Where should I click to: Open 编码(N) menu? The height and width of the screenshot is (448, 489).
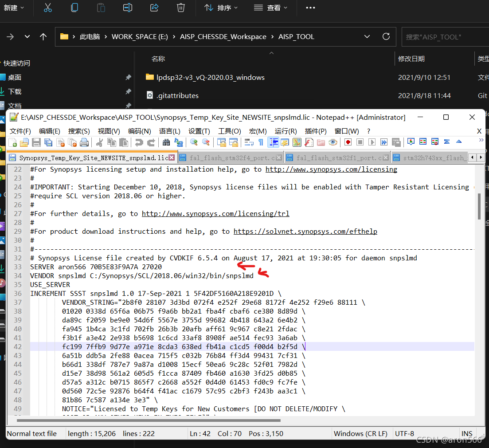(x=139, y=131)
